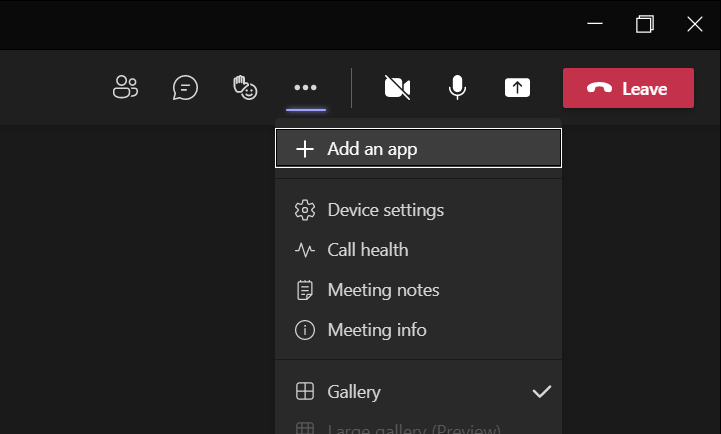The image size is (721, 434).
Task: Open the raise hand reactions icon
Action: pos(245,88)
